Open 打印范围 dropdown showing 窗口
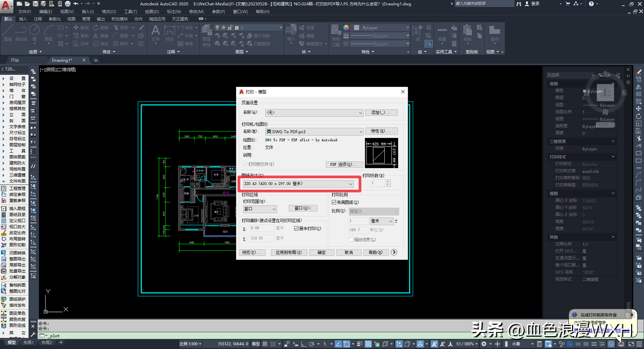Viewport: 644px width, 349px height. coord(259,208)
